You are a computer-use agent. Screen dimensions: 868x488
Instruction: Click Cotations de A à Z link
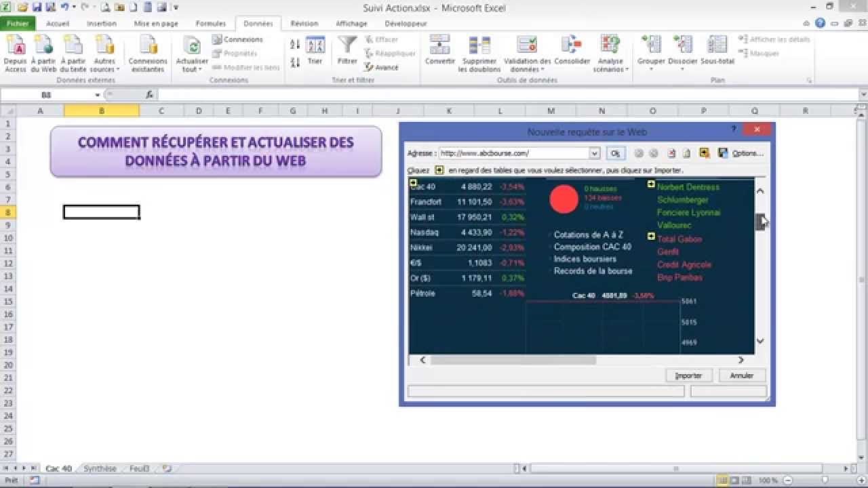click(x=588, y=235)
